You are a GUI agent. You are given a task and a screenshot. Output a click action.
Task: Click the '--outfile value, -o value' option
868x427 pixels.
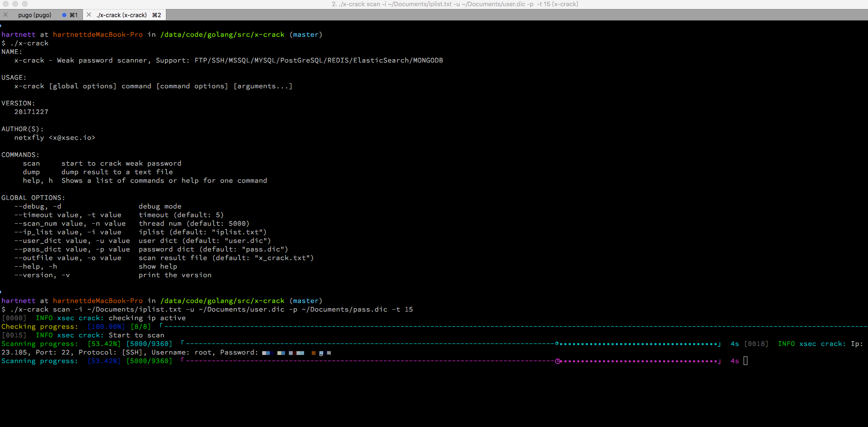tap(68, 258)
